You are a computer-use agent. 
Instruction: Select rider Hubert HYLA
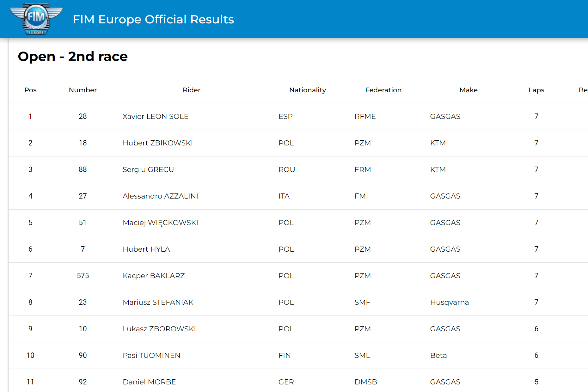pyautogui.click(x=146, y=249)
